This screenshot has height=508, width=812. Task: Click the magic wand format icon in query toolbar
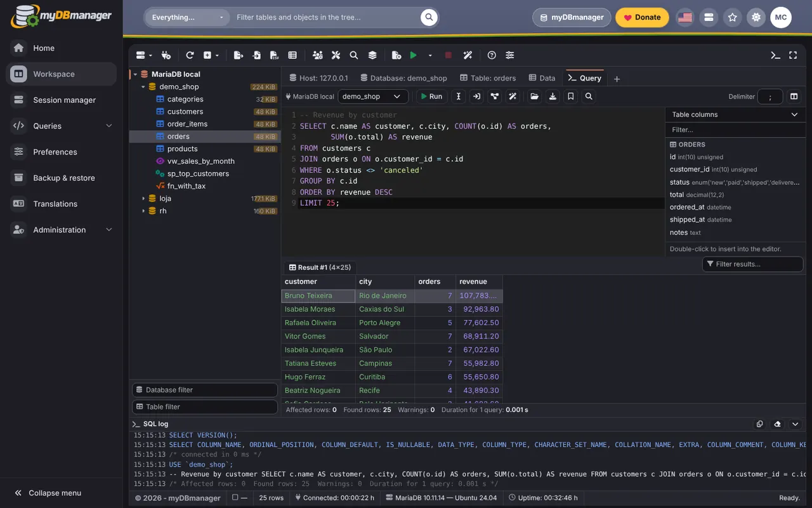click(513, 97)
